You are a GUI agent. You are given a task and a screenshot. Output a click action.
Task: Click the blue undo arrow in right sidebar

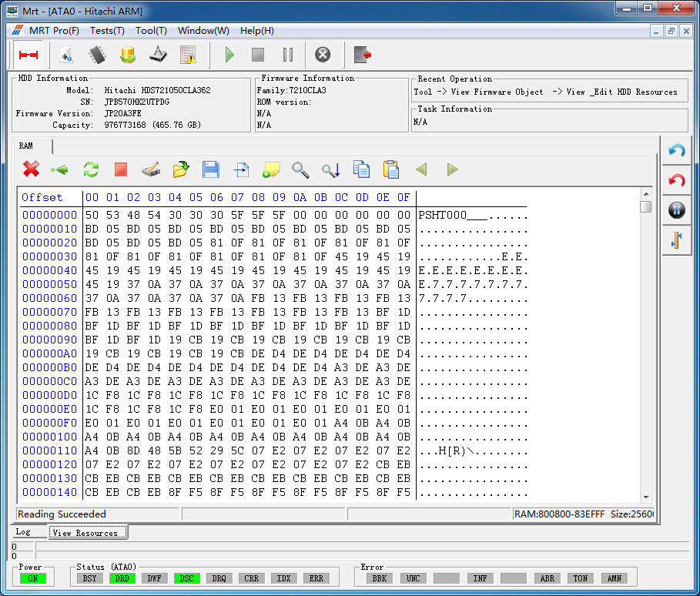pyautogui.click(x=677, y=151)
